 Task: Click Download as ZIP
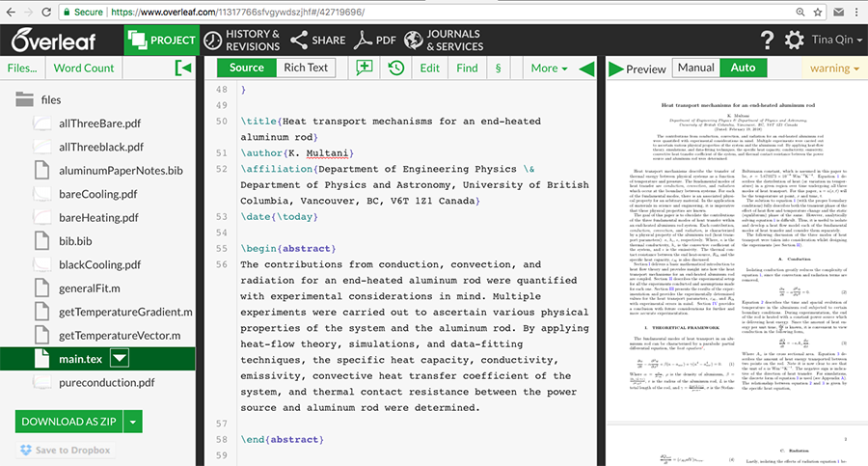coord(69,422)
